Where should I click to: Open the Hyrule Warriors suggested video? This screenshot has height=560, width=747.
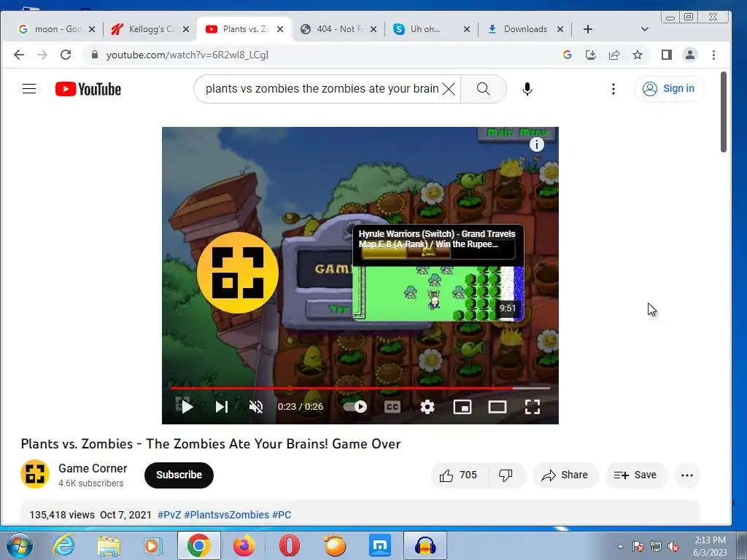tap(438, 273)
